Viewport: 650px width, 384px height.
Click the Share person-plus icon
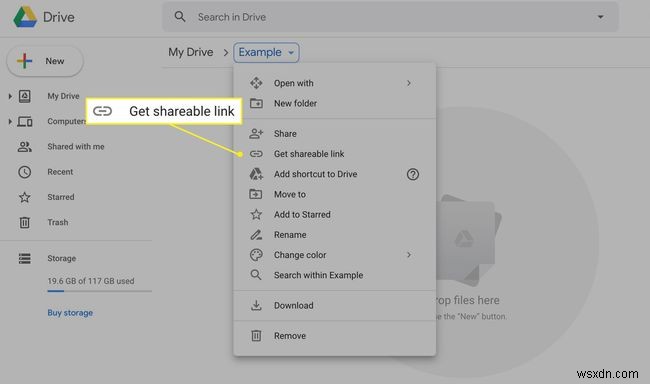(x=256, y=134)
